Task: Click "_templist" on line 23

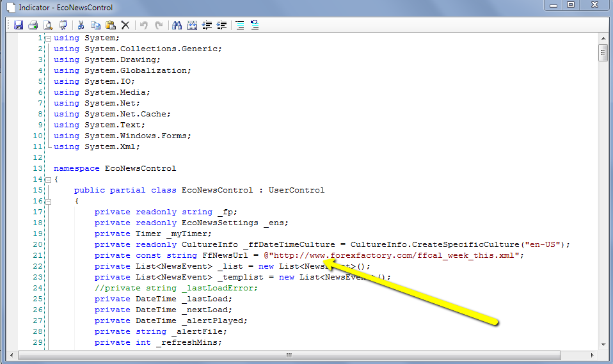Action: click(241, 277)
